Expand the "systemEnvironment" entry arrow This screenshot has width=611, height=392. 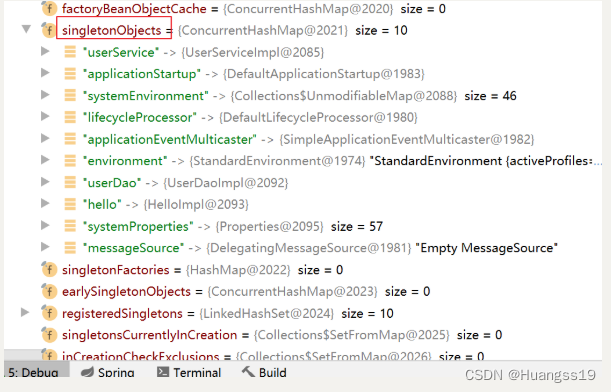pos(45,95)
